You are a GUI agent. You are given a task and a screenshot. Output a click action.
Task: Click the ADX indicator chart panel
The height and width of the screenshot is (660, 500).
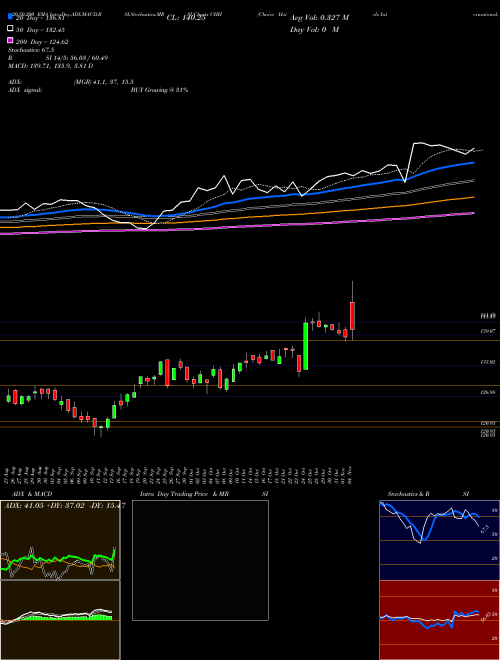tap(60, 540)
